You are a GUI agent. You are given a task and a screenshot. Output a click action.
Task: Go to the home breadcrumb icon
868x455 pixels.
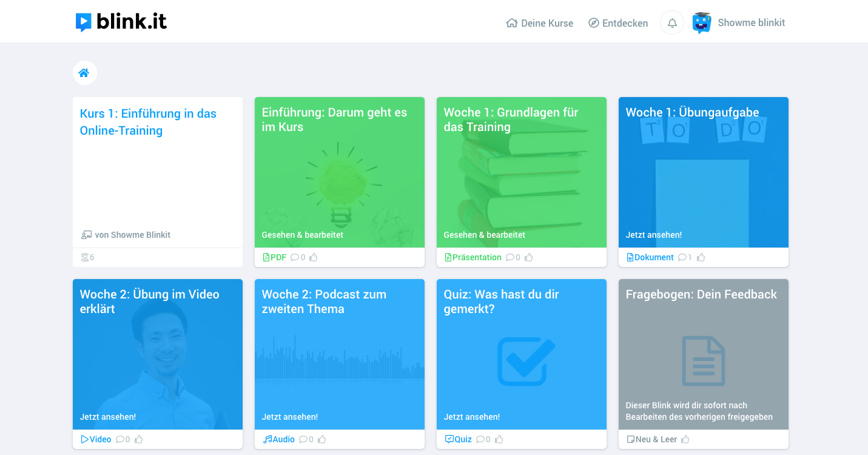coord(84,73)
